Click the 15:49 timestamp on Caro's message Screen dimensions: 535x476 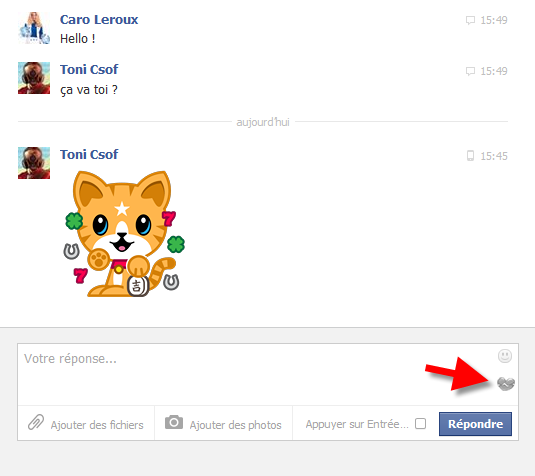494,20
